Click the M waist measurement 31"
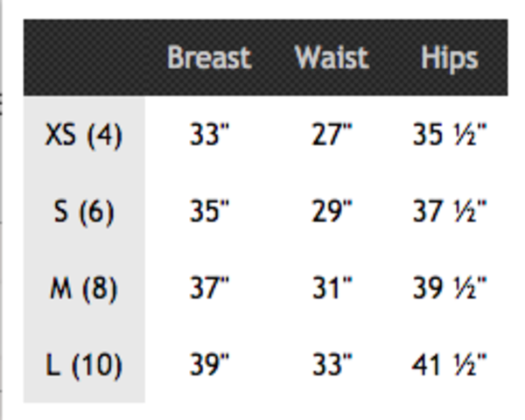The width and height of the screenshot is (525, 420). [x=332, y=288]
